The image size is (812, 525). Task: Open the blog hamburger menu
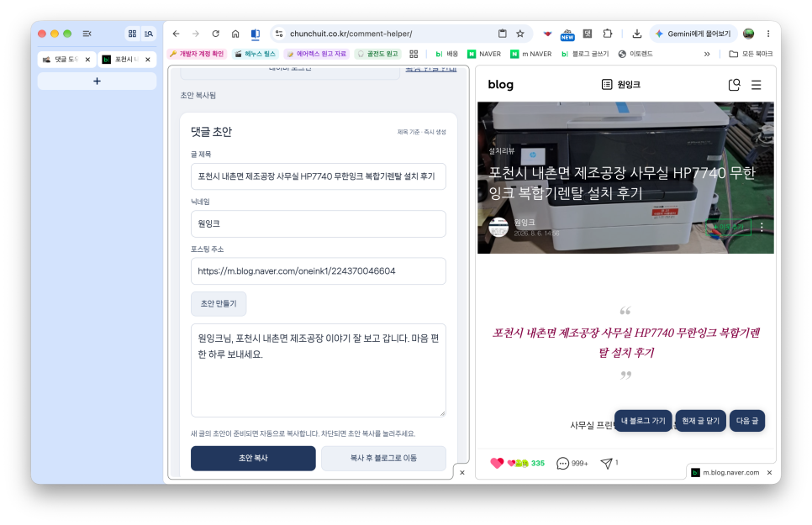click(x=756, y=84)
